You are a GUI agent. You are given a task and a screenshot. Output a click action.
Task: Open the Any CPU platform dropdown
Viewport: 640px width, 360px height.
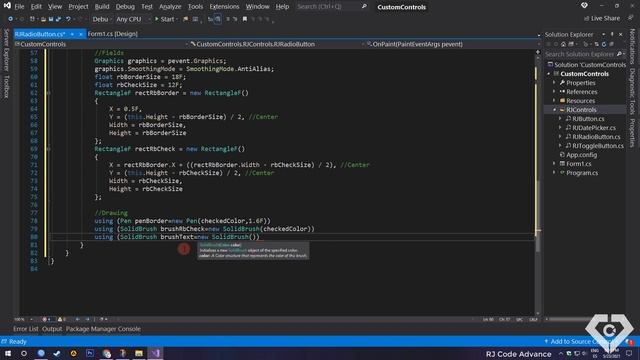click(x=132, y=19)
